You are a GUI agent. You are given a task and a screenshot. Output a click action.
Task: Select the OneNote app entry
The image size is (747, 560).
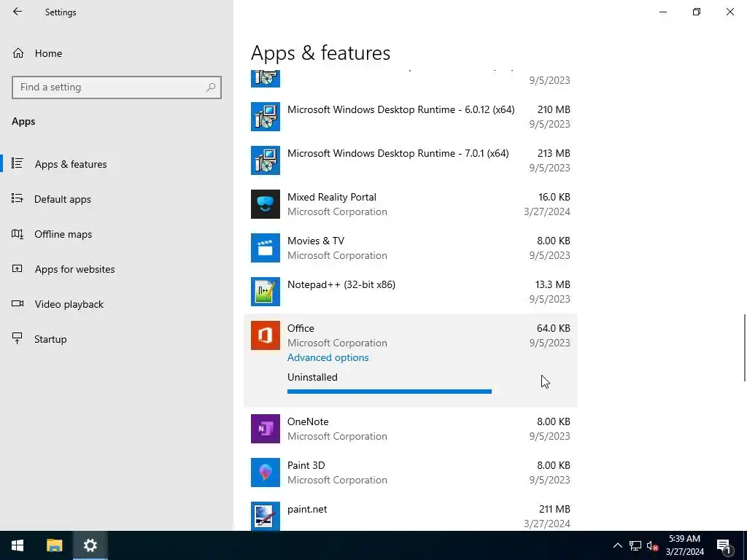tap(411, 429)
